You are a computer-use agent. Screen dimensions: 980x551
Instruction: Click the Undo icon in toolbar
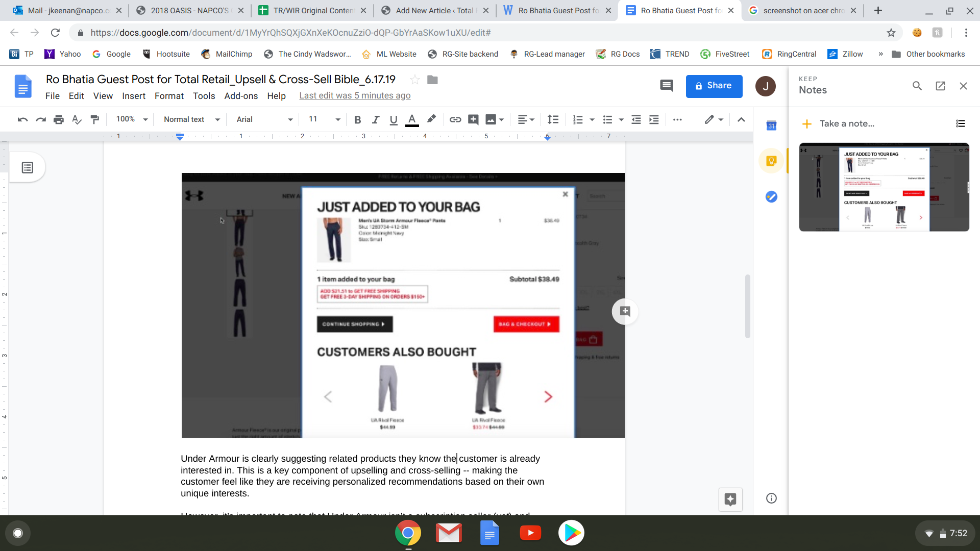point(22,119)
